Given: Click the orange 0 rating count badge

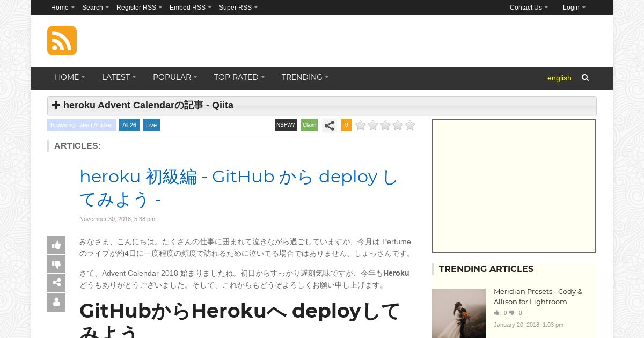Looking at the screenshot, I should (347, 125).
